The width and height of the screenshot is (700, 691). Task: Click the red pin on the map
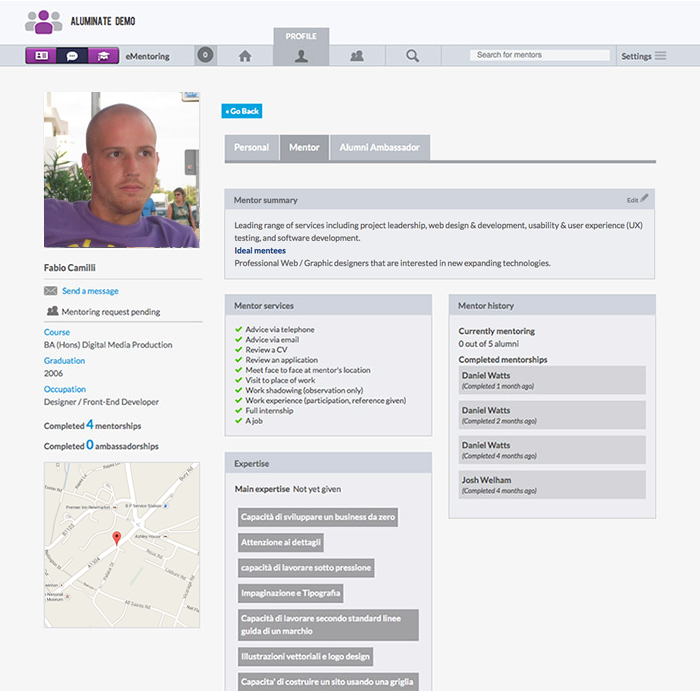point(117,538)
